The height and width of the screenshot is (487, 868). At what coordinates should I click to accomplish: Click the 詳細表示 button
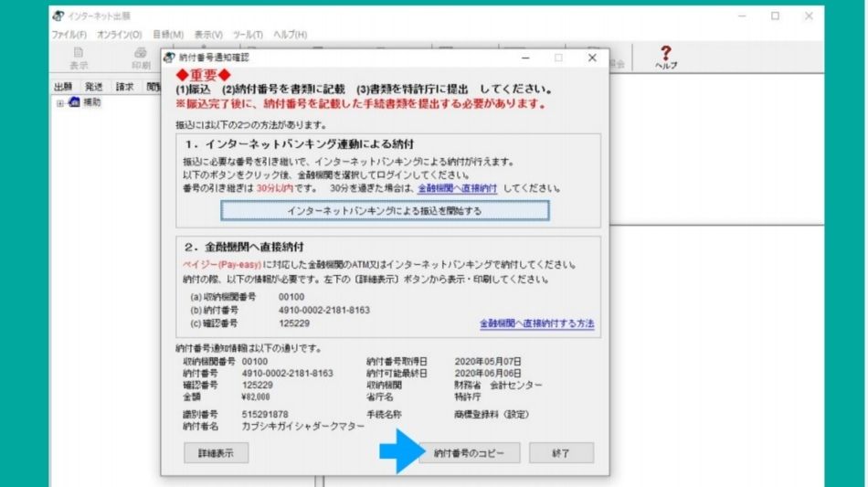[x=216, y=453]
